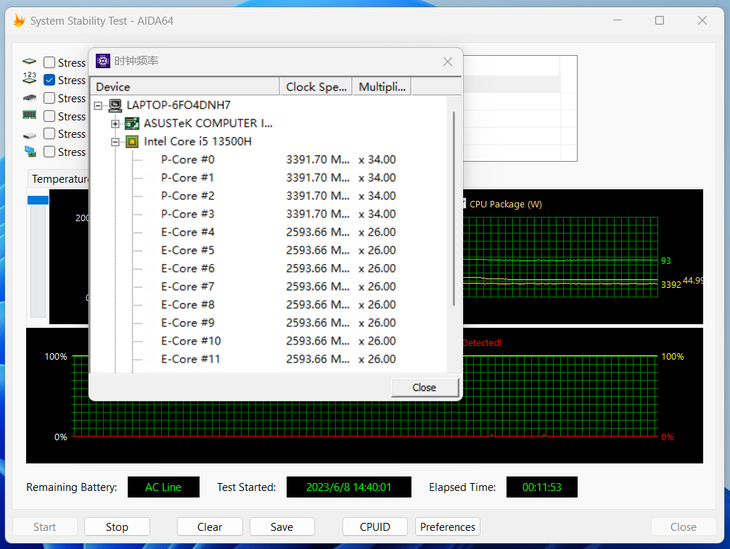The width and height of the screenshot is (730, 549).
Task: Click the Stop button
Action: (117, 527)
